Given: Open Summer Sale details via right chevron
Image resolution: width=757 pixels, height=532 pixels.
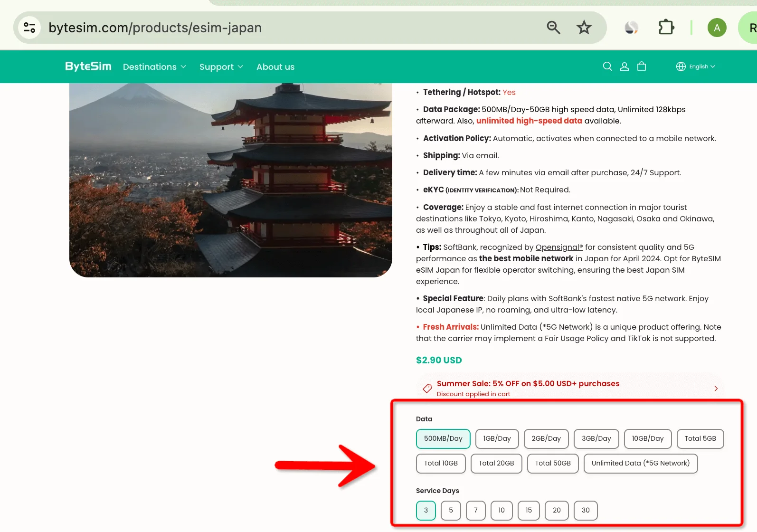Looking at the screenshot, I should [x=716, y=389].
